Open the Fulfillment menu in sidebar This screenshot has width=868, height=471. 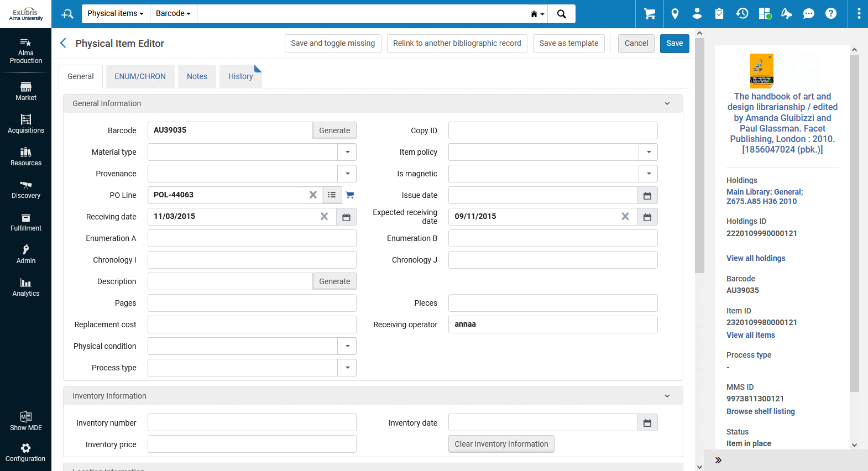point(26,222)
